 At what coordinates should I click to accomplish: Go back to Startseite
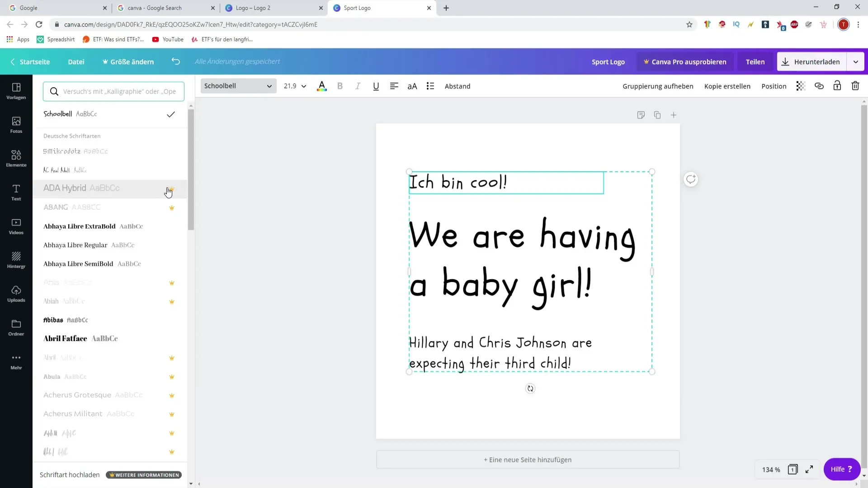pyautogui.click(x=30, y=62)
